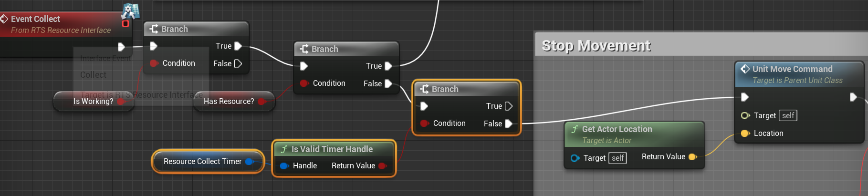Click the function icon on Get Actor Location
Screen dimensions: 868x196
[575, 129]
